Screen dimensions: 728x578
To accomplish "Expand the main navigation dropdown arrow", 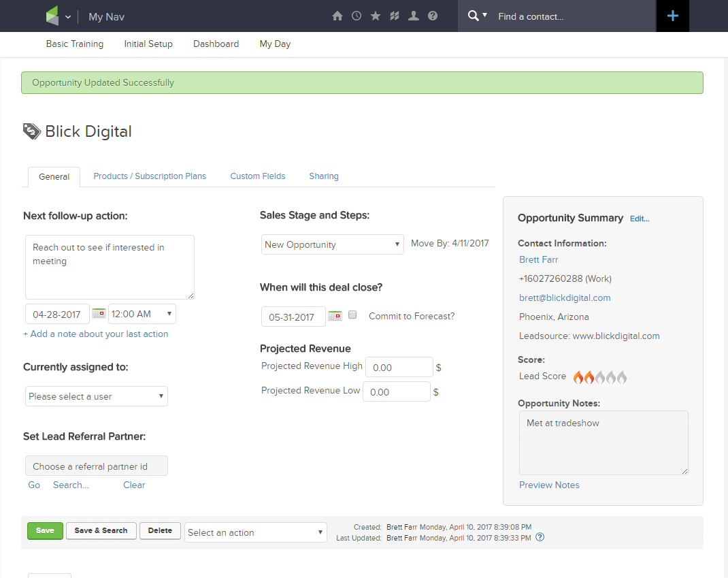I will coord(68,17).
